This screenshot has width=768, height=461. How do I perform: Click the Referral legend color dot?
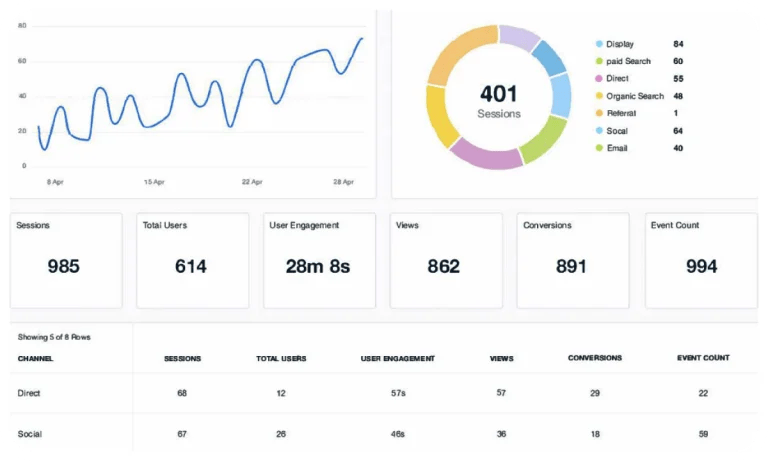[599, 113]
